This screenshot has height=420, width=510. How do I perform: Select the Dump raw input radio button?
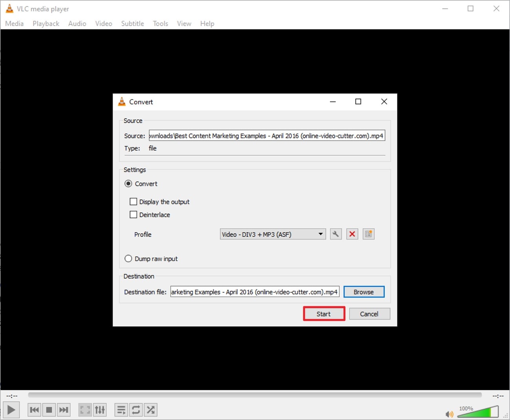(x=128, y=258)
